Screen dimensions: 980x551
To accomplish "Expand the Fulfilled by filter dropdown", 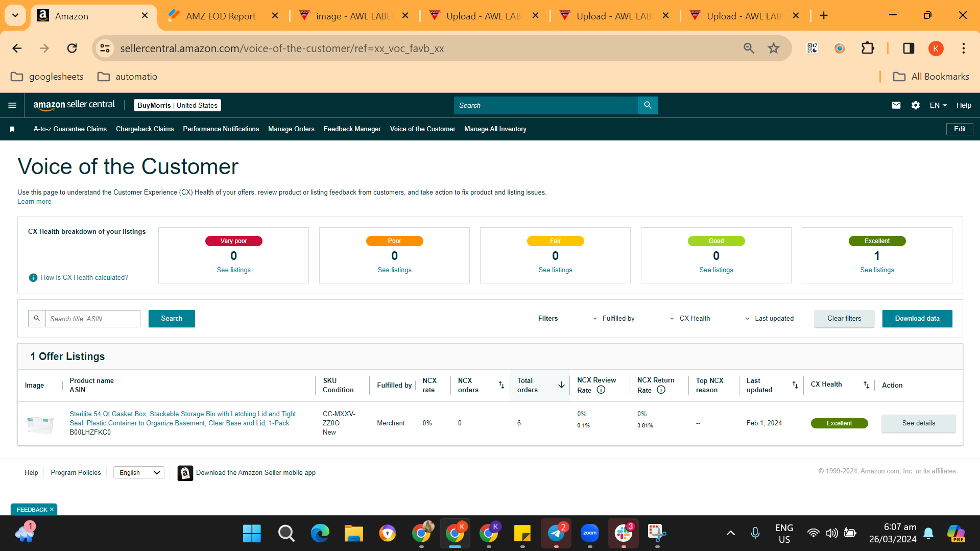I will (613, 318).
